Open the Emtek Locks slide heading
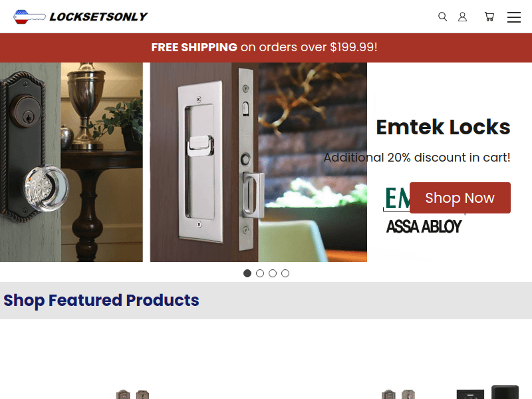Screen dimensions: 532x399 tap(443, 127)
